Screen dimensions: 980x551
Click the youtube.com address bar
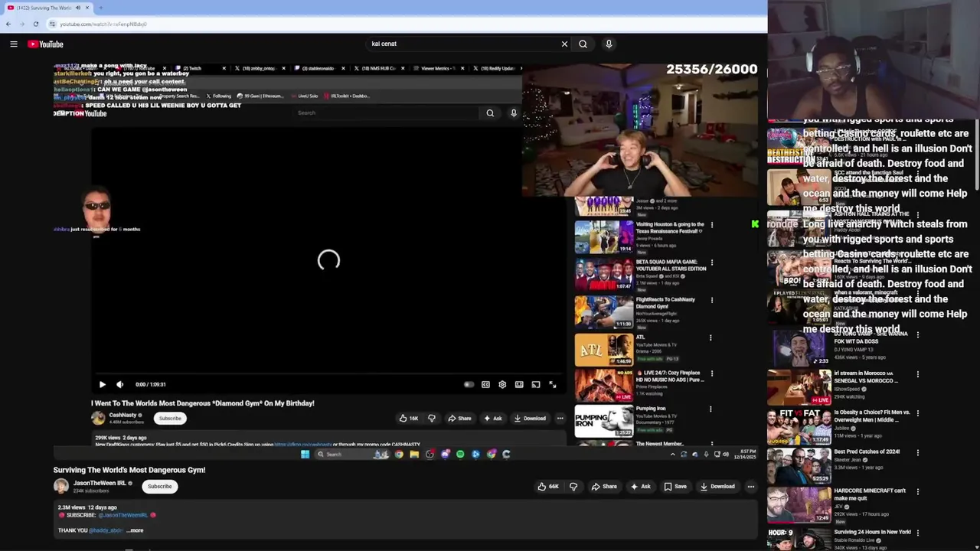[x=406, y=24]
